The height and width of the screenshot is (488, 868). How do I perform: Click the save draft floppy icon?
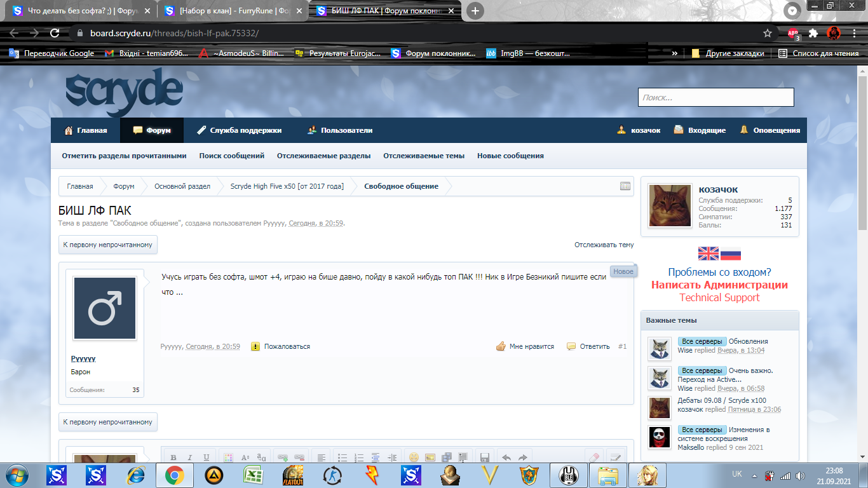pyautogui.click(x=484, y=457)
